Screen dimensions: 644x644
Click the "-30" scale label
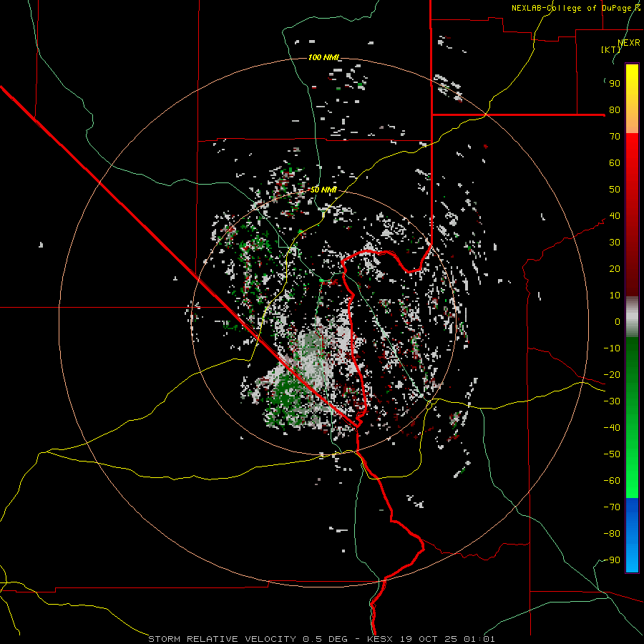612,401
